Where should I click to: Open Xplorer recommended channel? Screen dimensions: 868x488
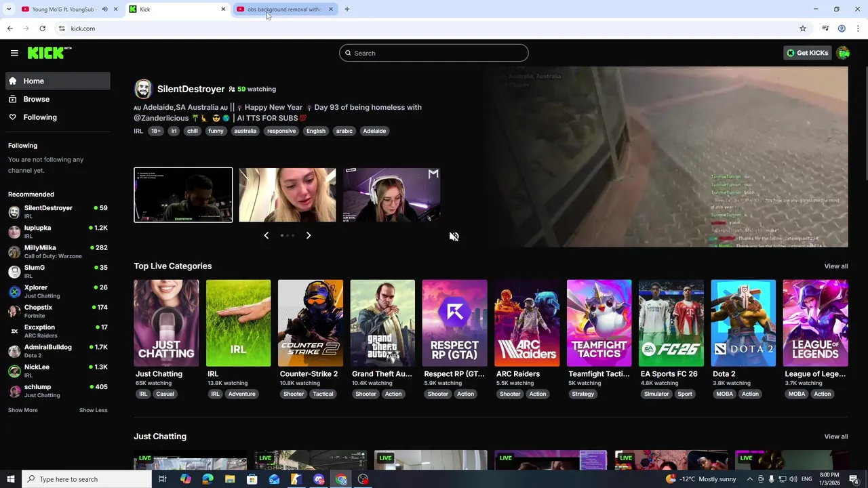click(58, 291)
